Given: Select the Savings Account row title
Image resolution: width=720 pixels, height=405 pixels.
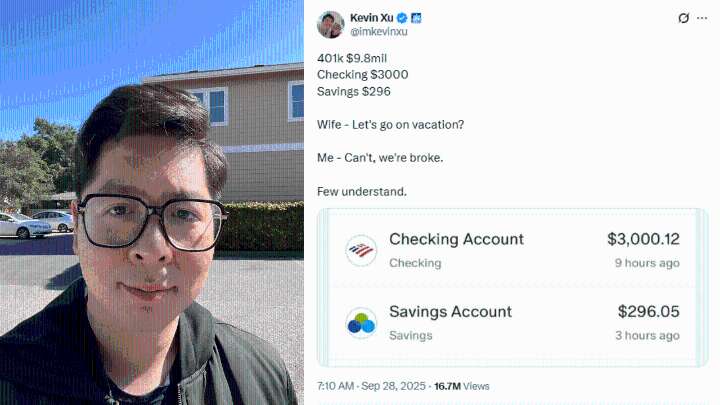Looking at the screenshot, I should pos(450,312).
